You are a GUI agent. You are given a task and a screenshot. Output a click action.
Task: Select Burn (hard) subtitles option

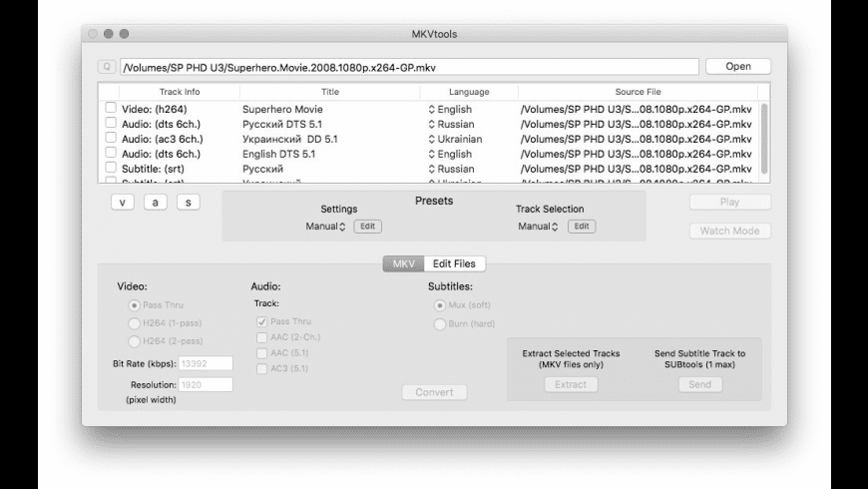440,324
